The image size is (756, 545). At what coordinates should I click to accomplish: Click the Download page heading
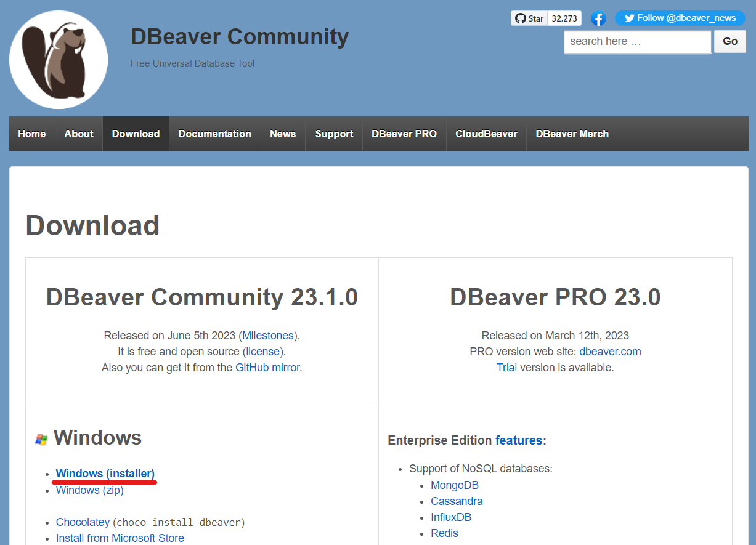pos(93,225)
